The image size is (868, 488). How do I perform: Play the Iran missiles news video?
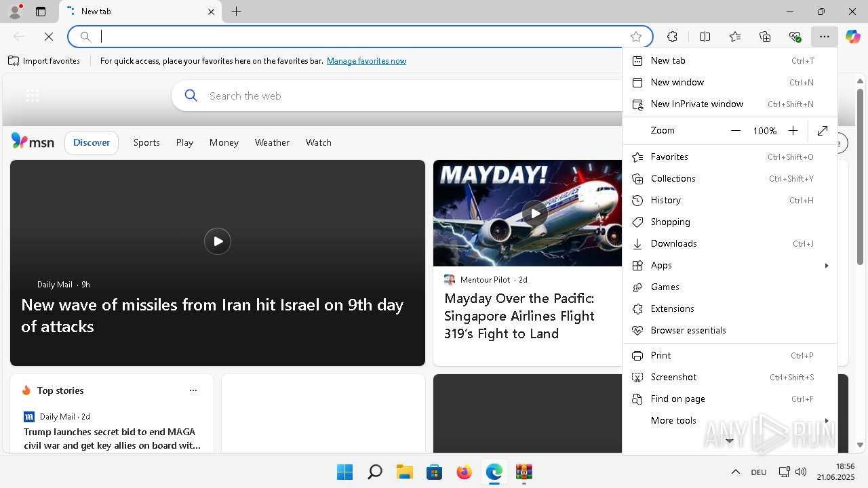coord(218,241)
